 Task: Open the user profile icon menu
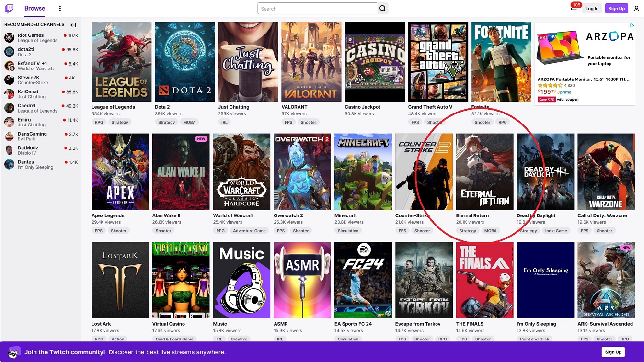click(636, 8)
